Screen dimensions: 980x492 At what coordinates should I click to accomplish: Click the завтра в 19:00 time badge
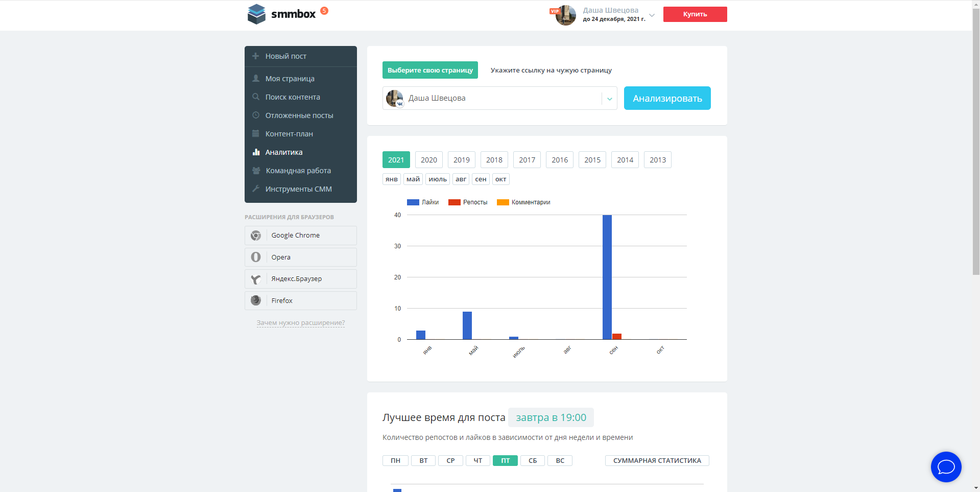(551, 417)
